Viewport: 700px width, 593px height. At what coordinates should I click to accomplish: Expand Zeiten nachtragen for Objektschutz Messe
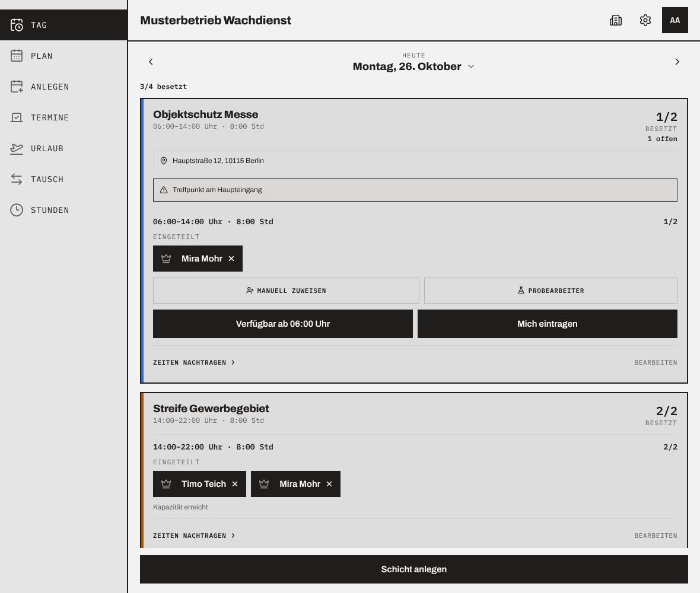(194, 362)
